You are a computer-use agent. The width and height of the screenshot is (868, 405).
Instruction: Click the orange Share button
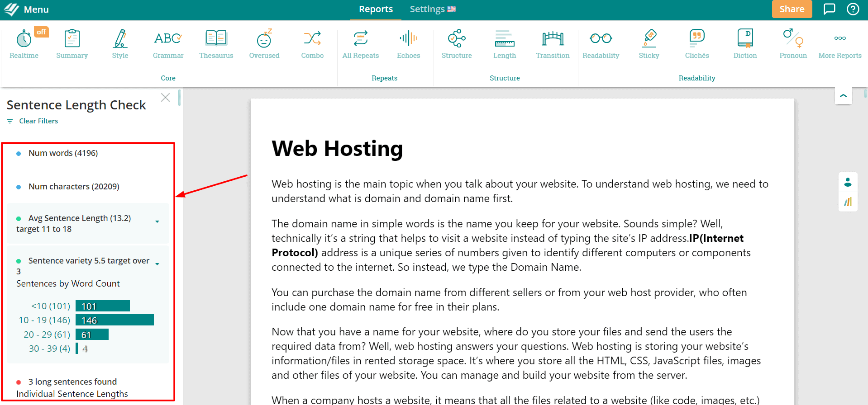tap(792, 9)
